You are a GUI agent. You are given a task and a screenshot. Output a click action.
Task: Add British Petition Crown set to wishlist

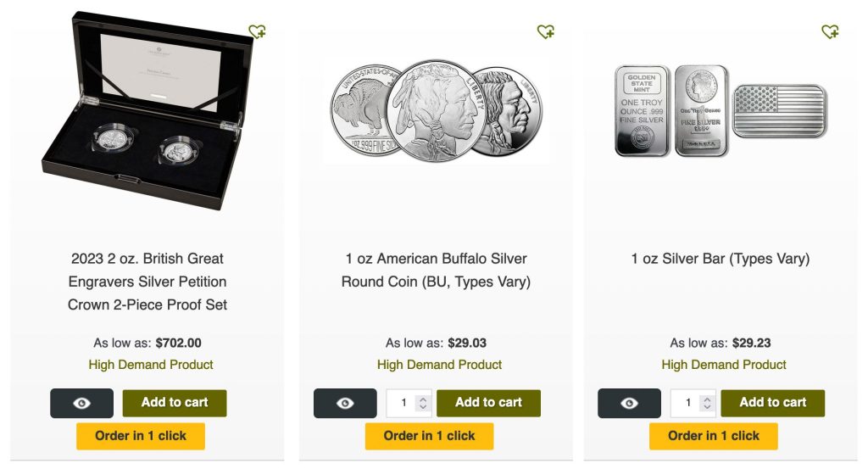pyautogui.click(x=258, y=32)
